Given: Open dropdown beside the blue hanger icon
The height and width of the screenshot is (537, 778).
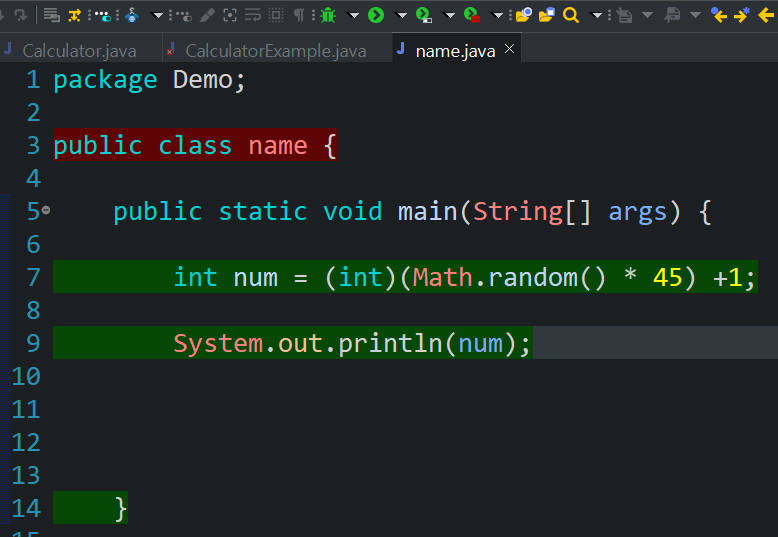Looking at the screenshot, I should [x=157, y=16].
